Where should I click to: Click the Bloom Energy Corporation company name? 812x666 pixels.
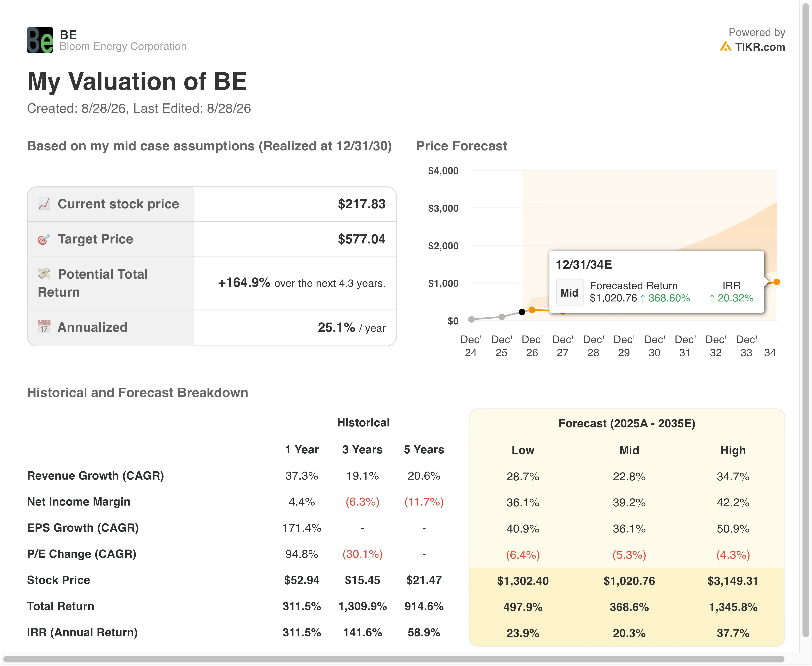tap(123, 46)
